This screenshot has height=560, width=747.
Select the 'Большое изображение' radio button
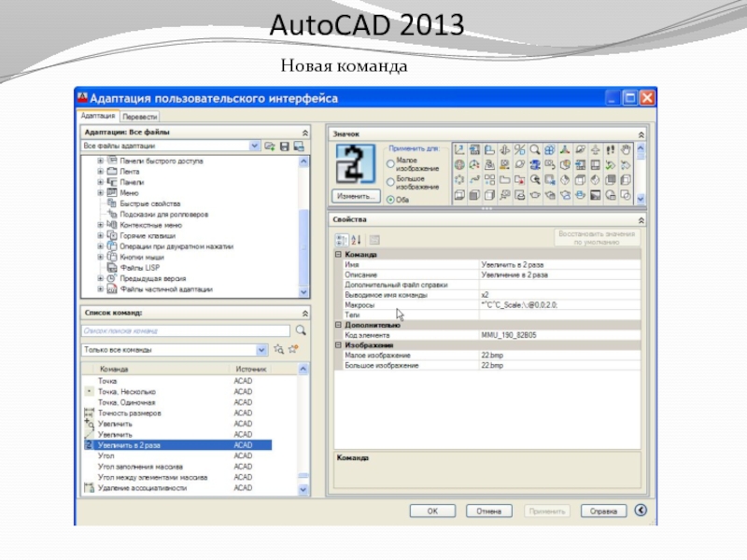[x=390, y=180]
